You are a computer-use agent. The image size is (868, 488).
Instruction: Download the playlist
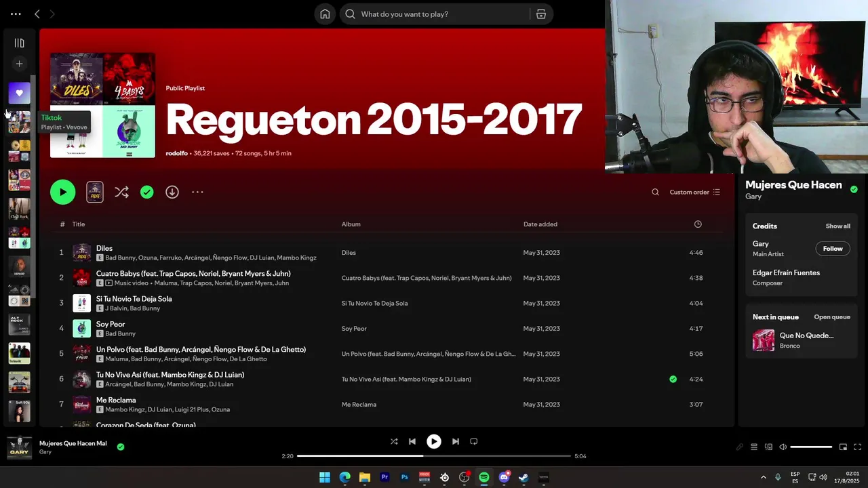click(x=172, y=192)
